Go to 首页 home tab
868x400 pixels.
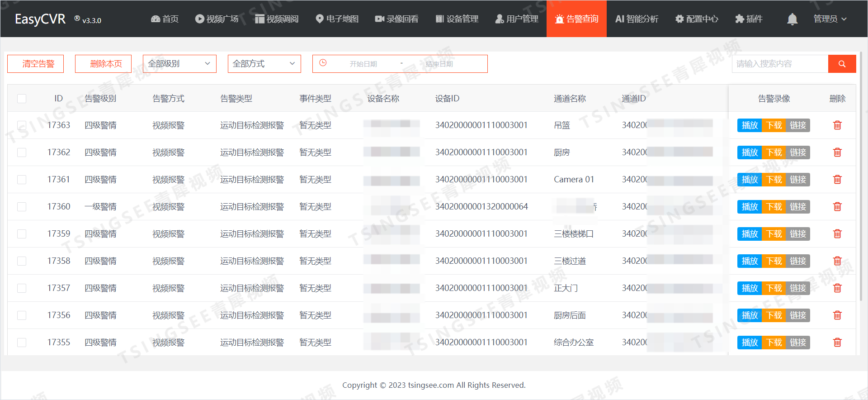click(x=165, y=19)
